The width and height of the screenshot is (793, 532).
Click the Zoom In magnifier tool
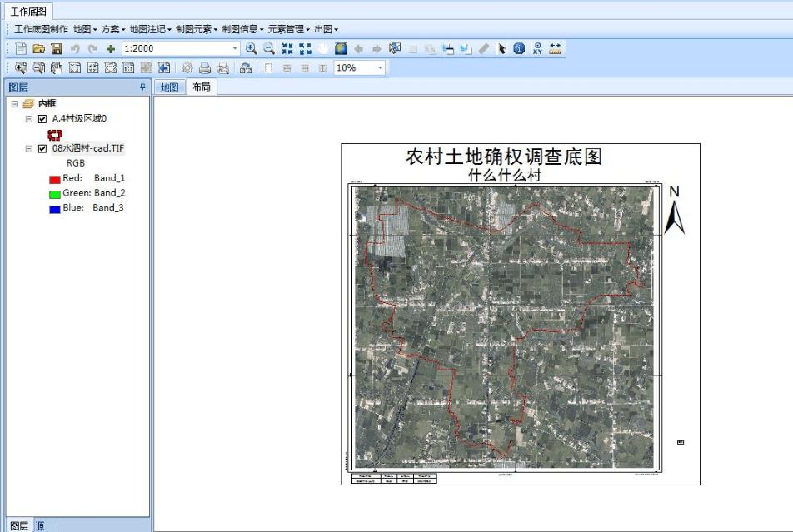click(251, 49)
